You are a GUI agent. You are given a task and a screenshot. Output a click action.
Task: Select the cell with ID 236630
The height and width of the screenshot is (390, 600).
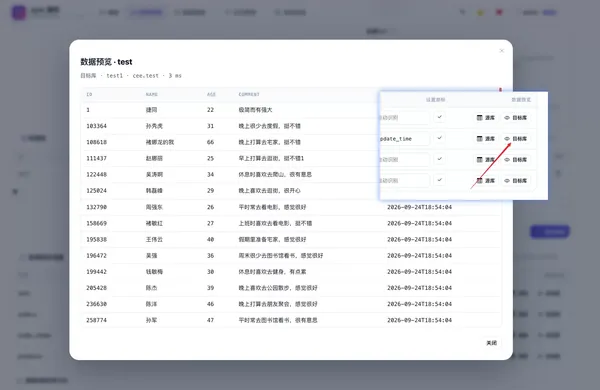point(96,304)
